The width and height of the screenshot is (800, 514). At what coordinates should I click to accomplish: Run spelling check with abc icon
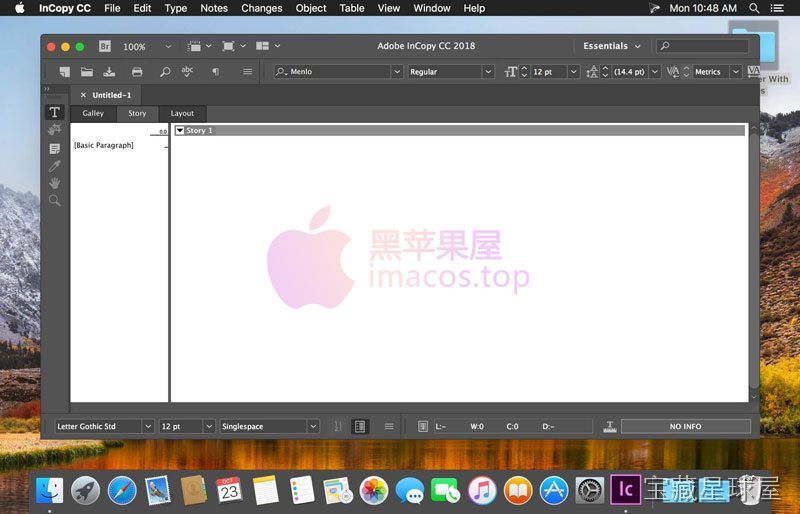[x=187, y=71]
